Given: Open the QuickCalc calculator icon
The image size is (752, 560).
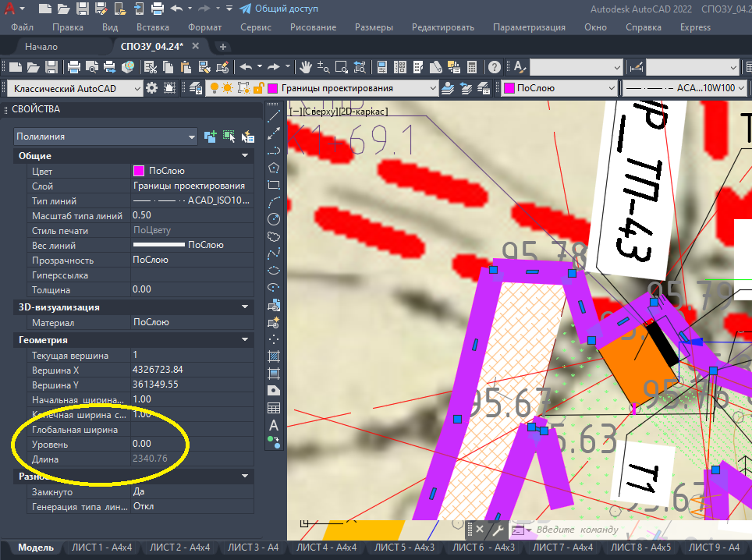Looking at the screenshot, I should pos(472,68).
